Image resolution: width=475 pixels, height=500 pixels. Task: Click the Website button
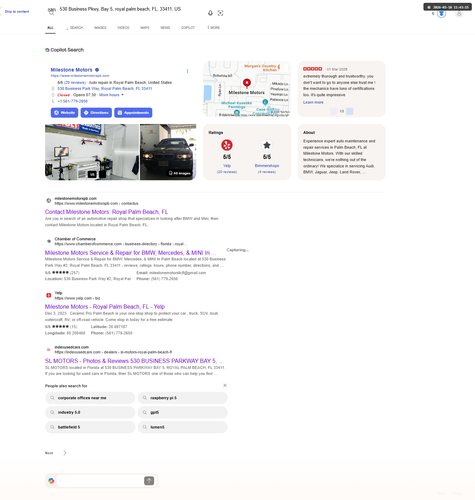coord(64,113)
